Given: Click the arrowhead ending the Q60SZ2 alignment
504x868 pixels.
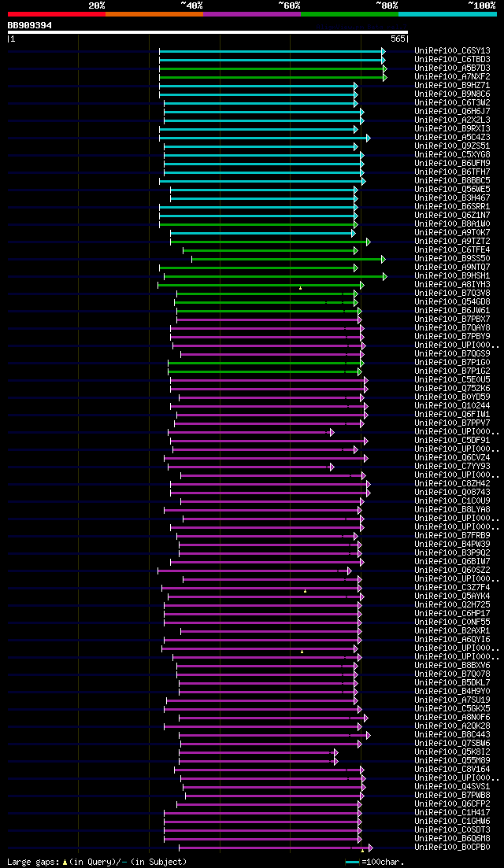Looking at the screenshot, I should (x=349, y=571).
